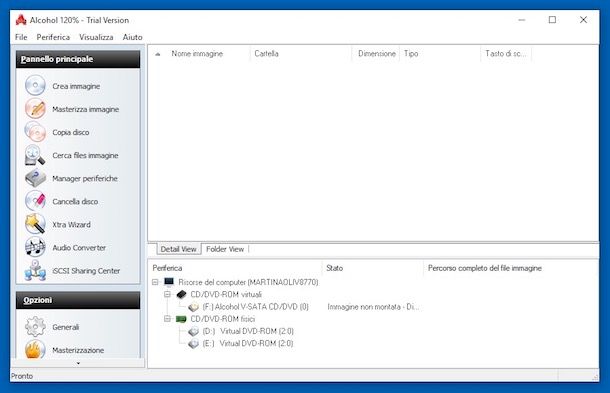
Task: Select the CD/DVD-ROM fisici tree row
Action: [x=223, y=319]
